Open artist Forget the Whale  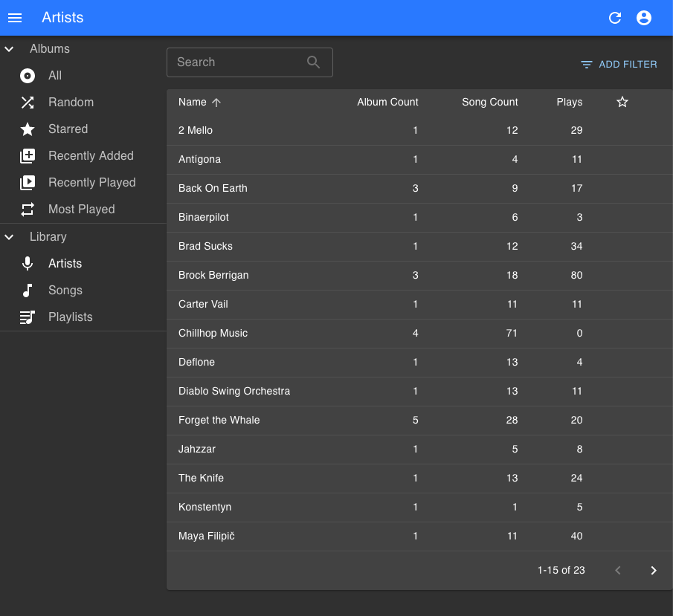pos(419,420)
